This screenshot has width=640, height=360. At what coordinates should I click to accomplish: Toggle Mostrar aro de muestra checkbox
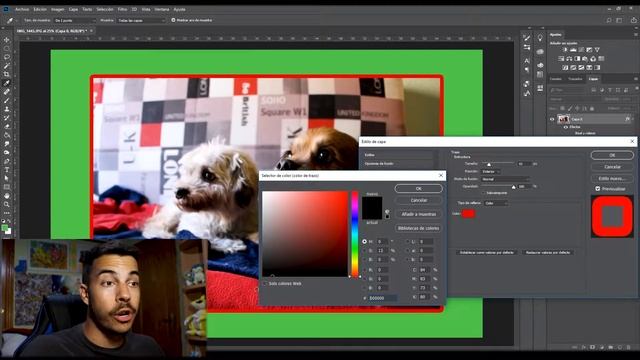[x=173, y=20]
